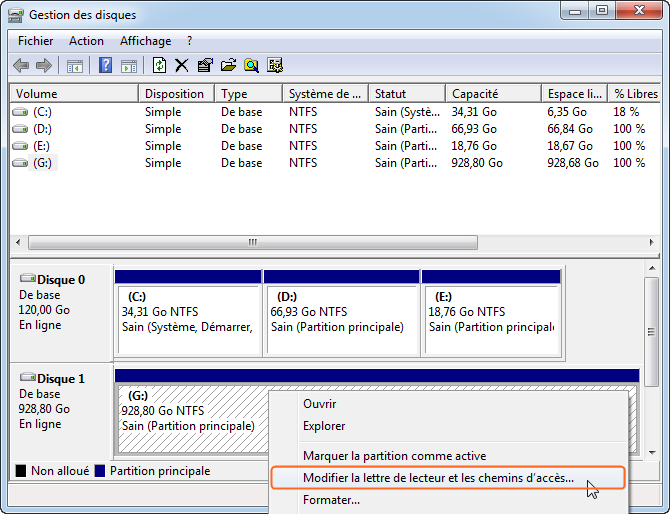Sort by the Espace li... column header

(575, 94)
